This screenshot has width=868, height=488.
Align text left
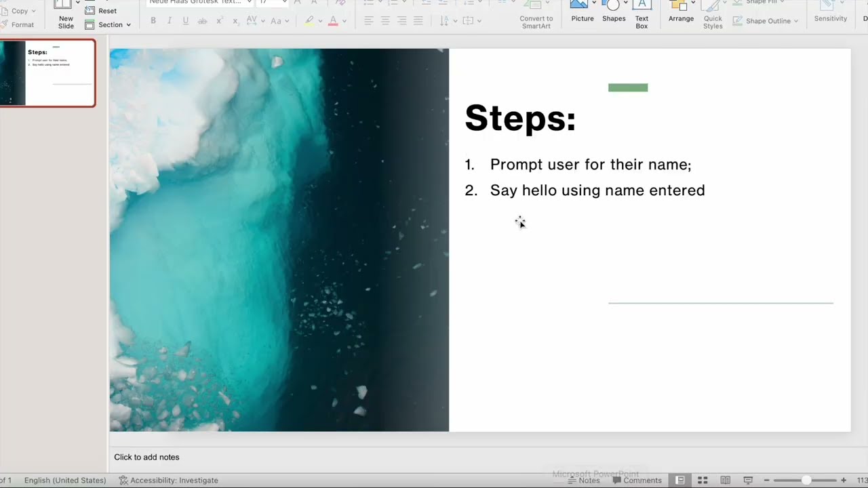(x=369, y=21)
